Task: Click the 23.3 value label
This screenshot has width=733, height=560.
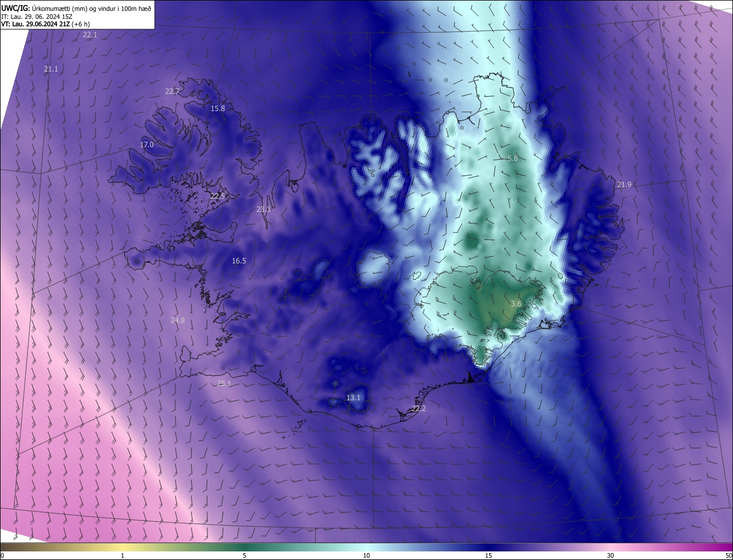Action: click(263, 210)
